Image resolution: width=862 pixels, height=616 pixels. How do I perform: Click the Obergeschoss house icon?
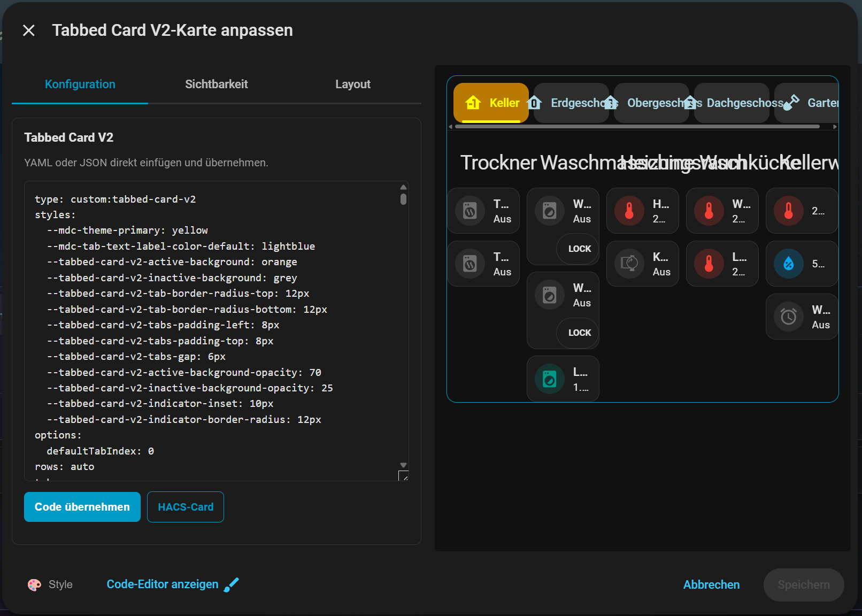[611, 103]
